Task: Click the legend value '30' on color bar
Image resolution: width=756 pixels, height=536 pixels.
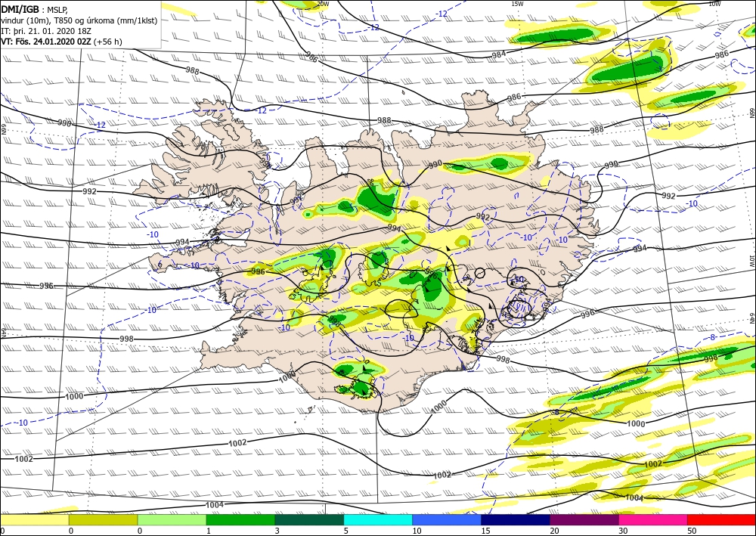Action: (623, 531)
